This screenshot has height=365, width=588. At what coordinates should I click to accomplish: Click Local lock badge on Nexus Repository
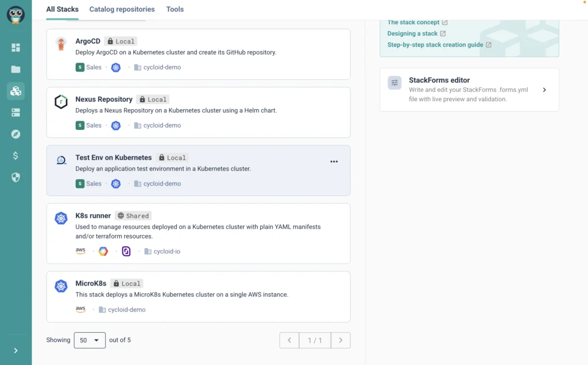click(x=153, y=99)
